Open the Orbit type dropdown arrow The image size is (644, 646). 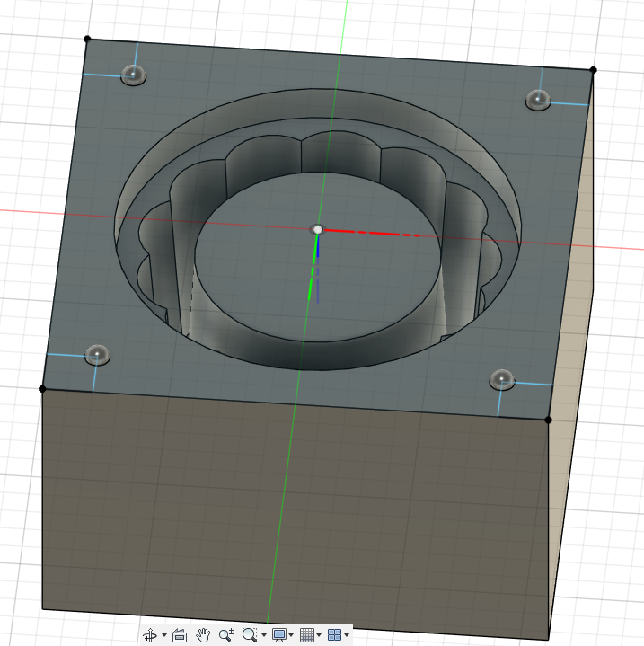[163, 636]
